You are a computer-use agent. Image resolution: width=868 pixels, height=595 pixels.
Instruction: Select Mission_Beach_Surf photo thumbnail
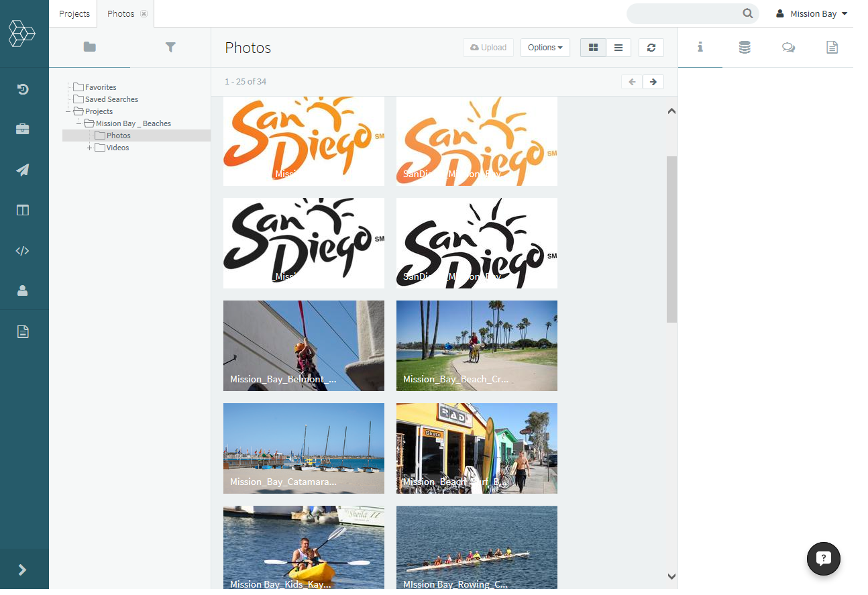click(x=477, y=448)
